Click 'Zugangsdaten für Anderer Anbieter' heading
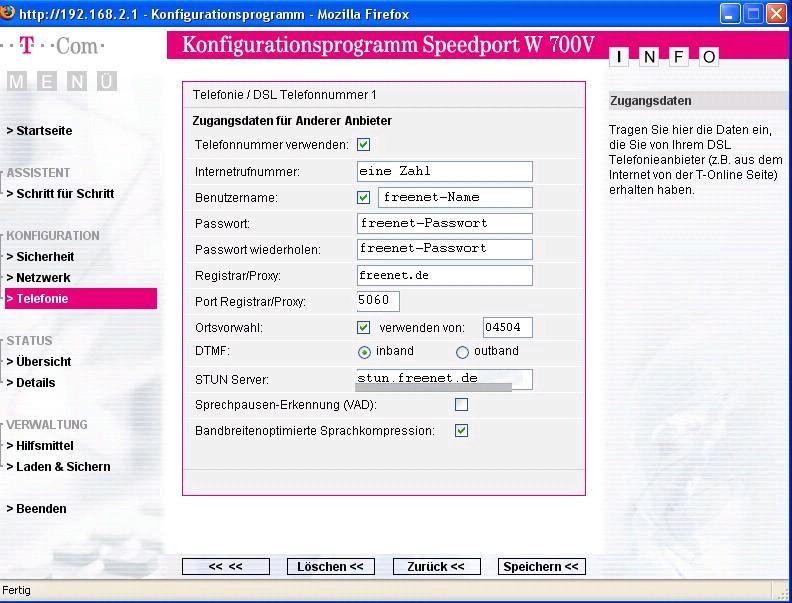This screenshot has height=603, width=792. 292,121
